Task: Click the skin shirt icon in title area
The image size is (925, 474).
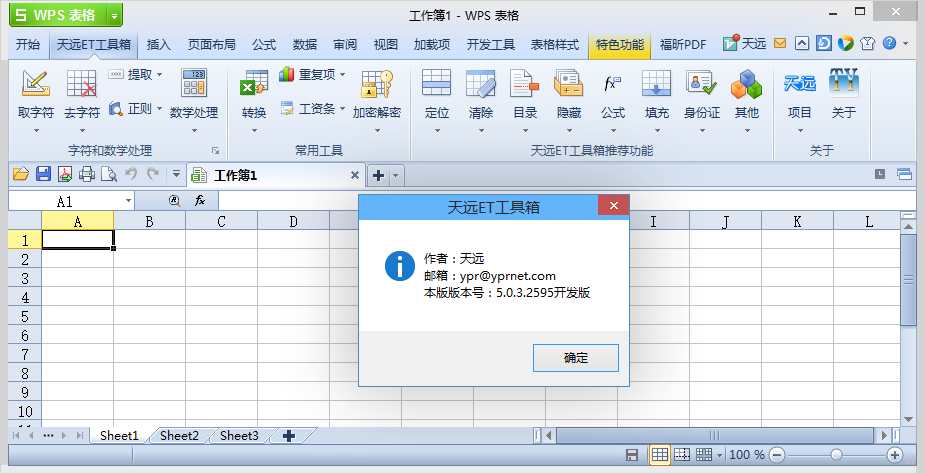Action: click(x=867, y=43)
